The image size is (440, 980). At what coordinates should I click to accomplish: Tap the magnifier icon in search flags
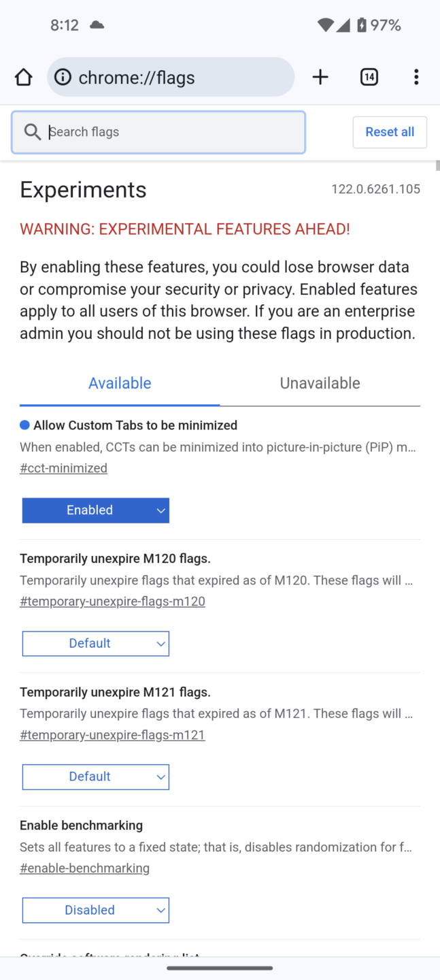coord(32,132)
